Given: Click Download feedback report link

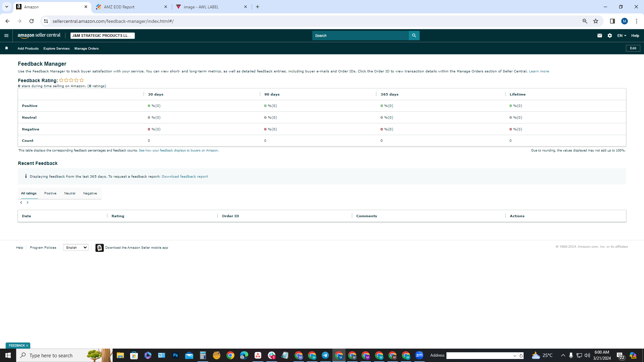Looking at the screenshot, I should [x=184, y=177].
